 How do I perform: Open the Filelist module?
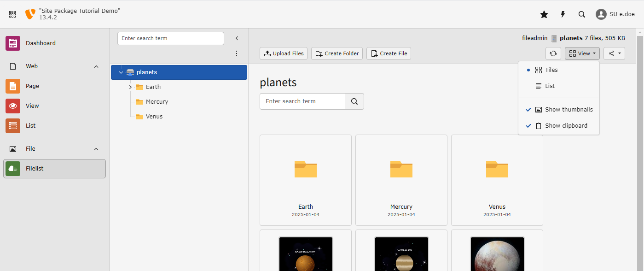[x=55, y=169]
